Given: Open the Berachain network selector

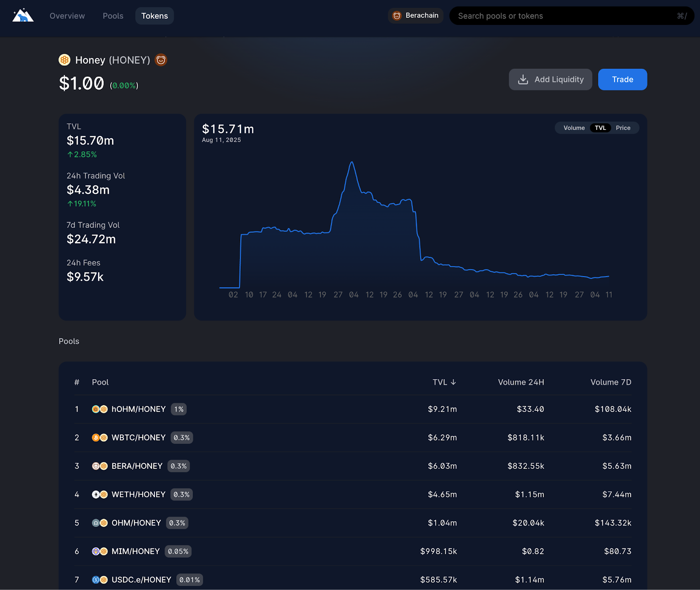Looking at the screenshot, I should (415, 15).
